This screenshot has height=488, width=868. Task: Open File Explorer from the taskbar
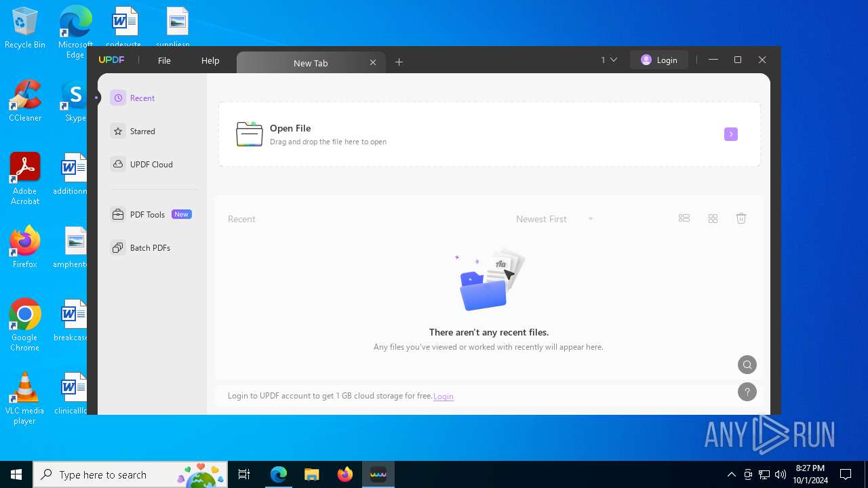[311, 474]
